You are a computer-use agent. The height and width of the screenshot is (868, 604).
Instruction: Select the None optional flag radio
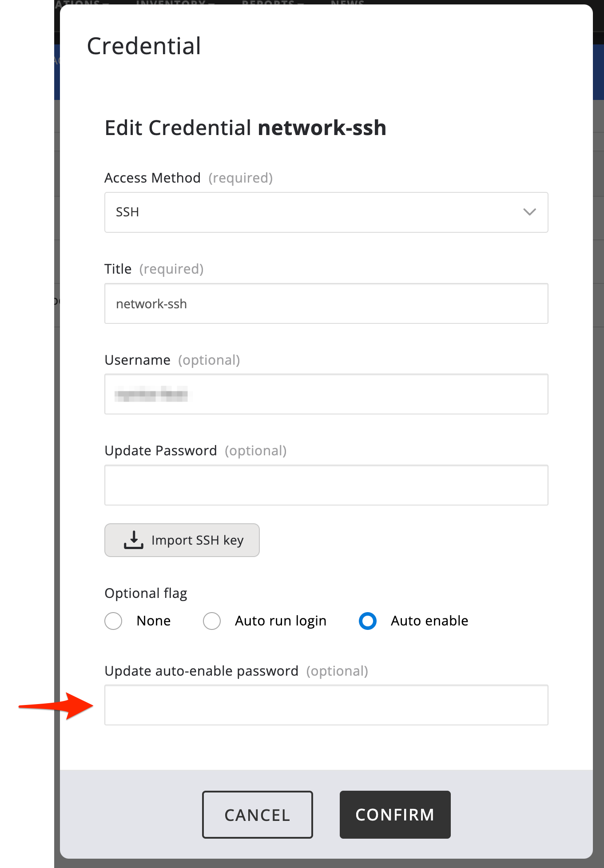[x=113, y=621]
